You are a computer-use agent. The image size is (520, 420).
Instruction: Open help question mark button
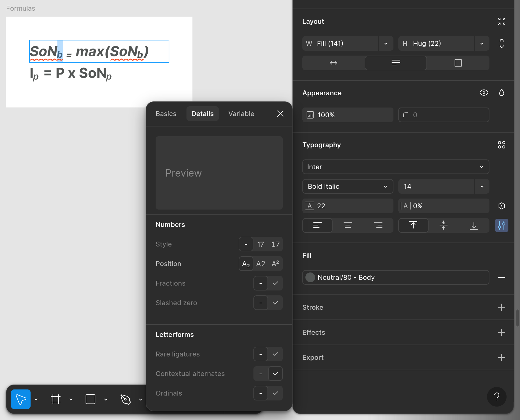point(496,396)
